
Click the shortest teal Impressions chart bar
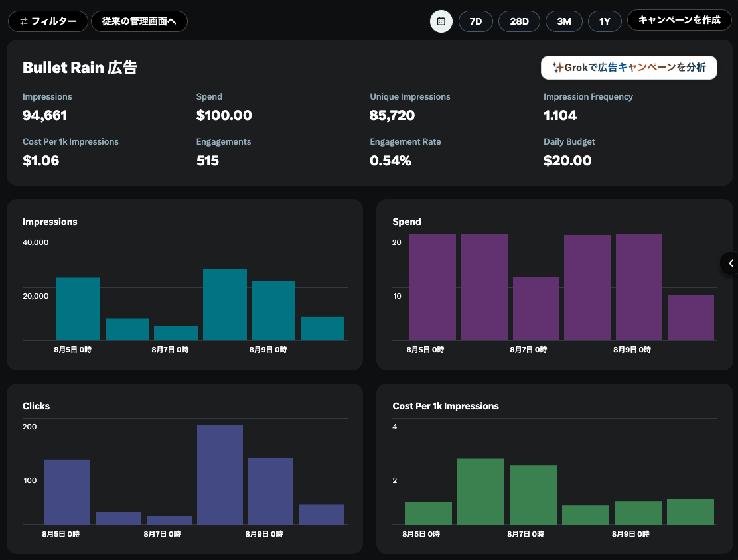click(x=176, y=333)
